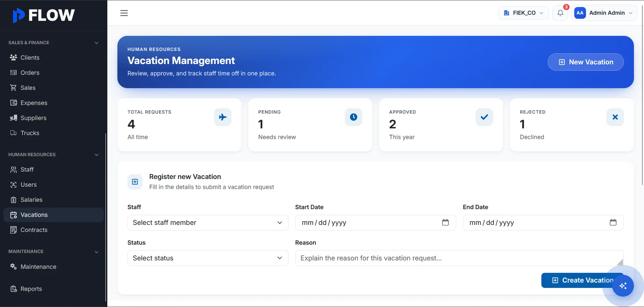Open the notifications bell
The width and height of the screenshot is (644, 307).
tap(560, 13)
